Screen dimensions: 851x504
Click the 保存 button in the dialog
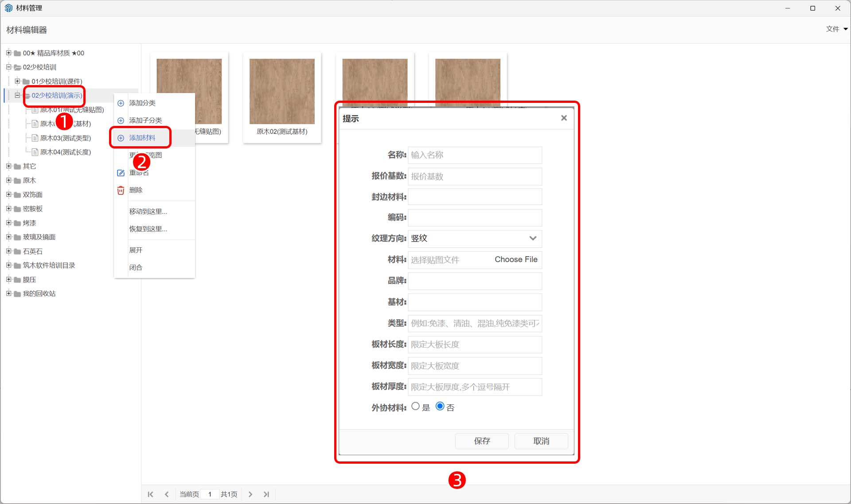tap(482, 441)
